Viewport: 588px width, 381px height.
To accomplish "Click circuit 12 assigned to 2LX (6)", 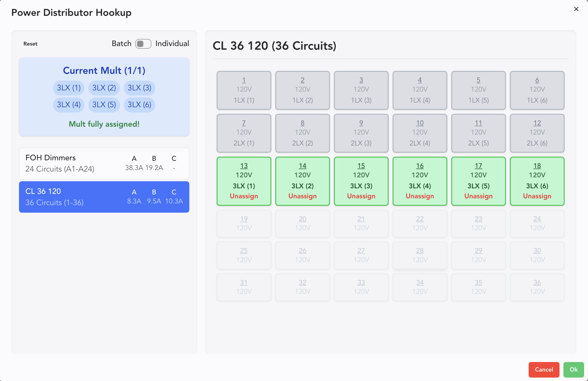I will [537, 133].
